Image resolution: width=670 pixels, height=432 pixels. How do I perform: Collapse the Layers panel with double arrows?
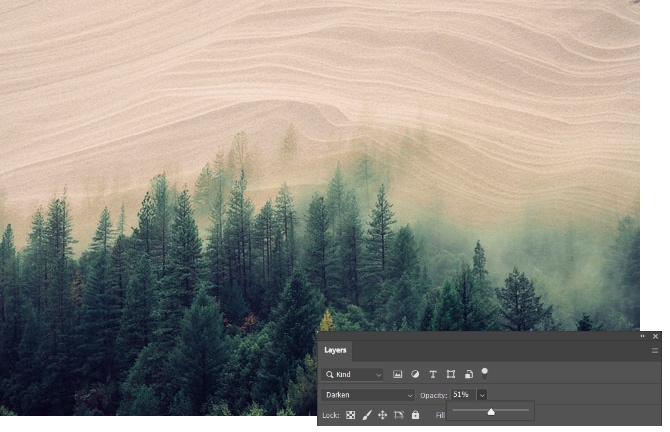(x=643, y=336)
